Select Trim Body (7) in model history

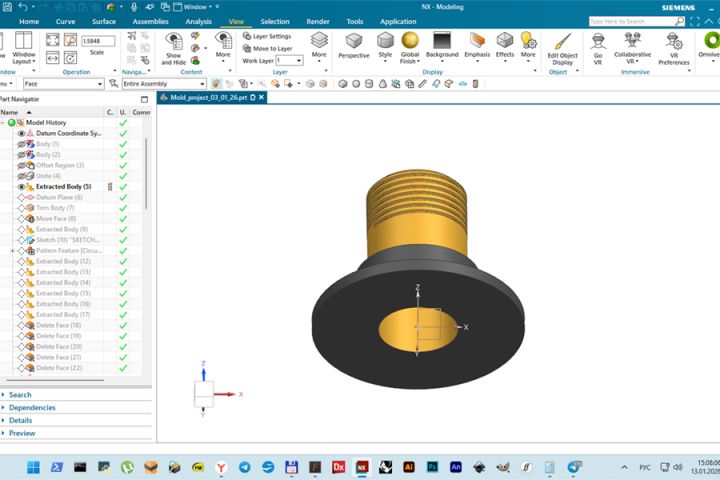56,208
